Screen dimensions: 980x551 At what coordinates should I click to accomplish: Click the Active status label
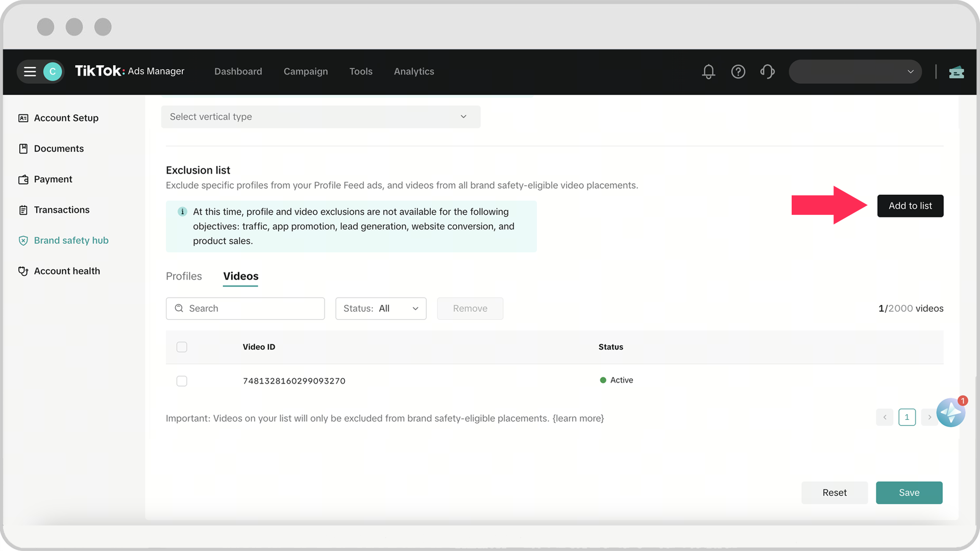click(x=621, y=380)
